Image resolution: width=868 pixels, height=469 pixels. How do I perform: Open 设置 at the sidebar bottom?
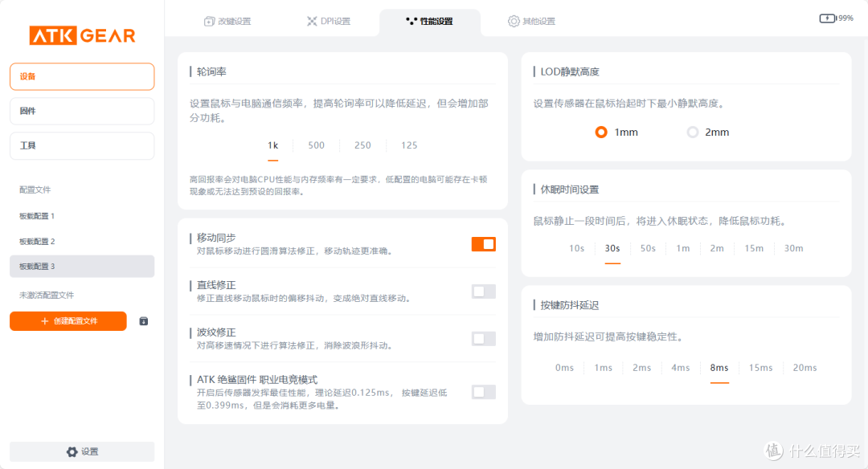[x=82, y=452]
